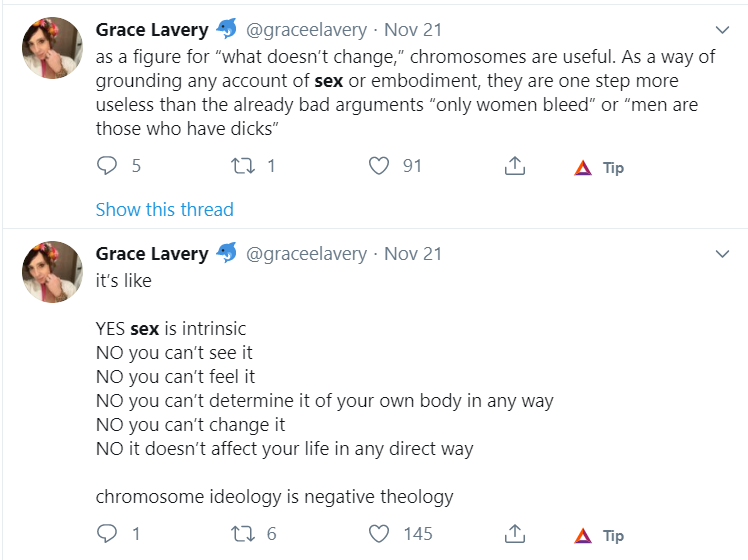
Task: Tip the author of the first tweet
Action: [599, 168]
